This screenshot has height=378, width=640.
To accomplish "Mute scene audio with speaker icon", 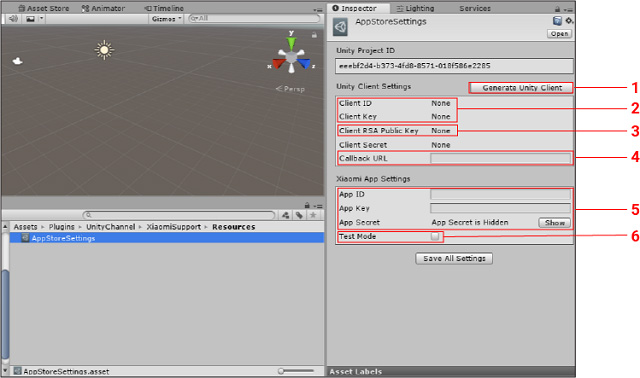I will click(13, 19).
